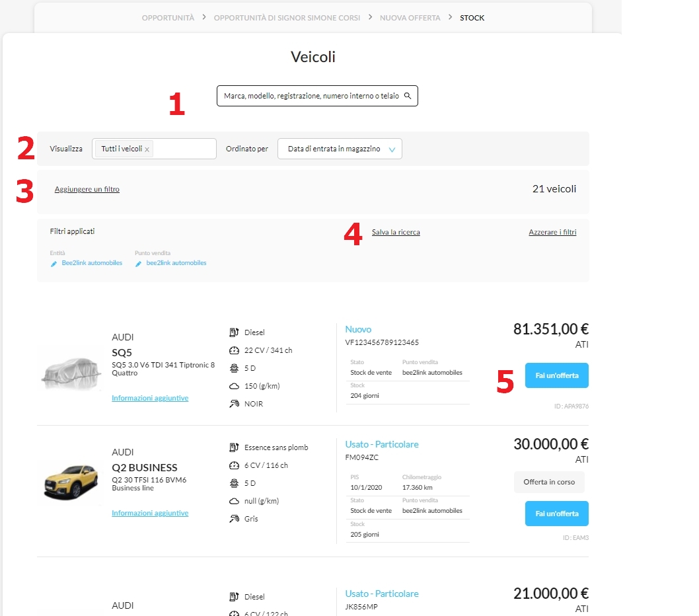
Task: Select the VIN text VF123456789123465
Action: [382, 342]
